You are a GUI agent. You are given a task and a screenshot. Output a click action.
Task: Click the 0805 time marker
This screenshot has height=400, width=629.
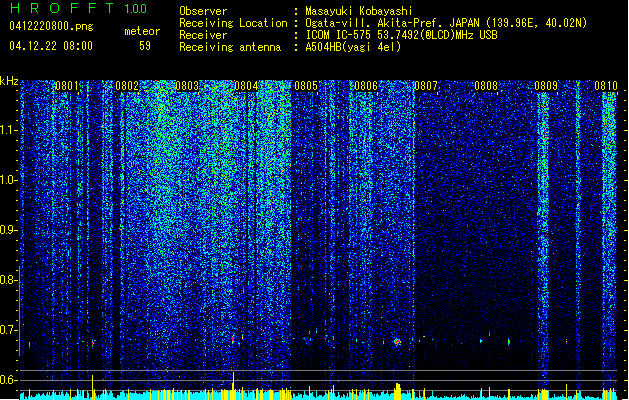pos(306,86)
